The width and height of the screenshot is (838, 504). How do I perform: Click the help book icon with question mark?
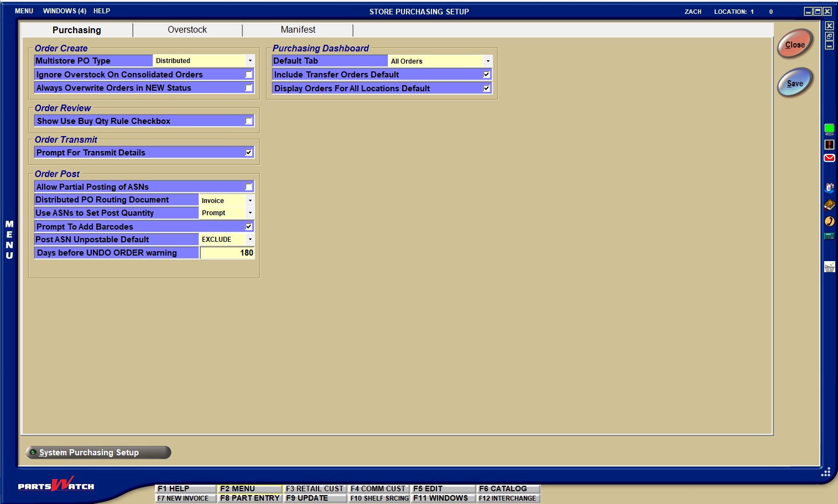[829, 205]
